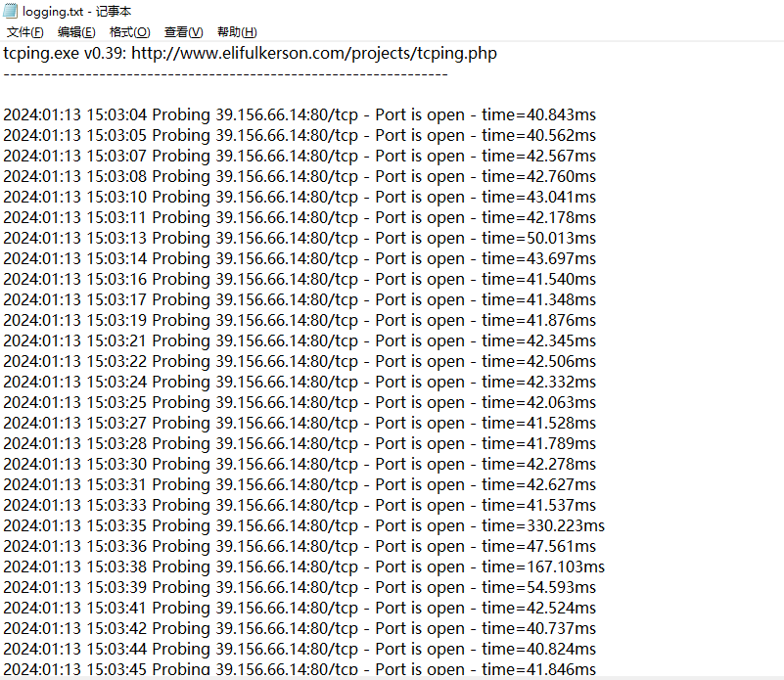Open the 帮助(H) menu
784x680 pixels.
tap(237, 32)
